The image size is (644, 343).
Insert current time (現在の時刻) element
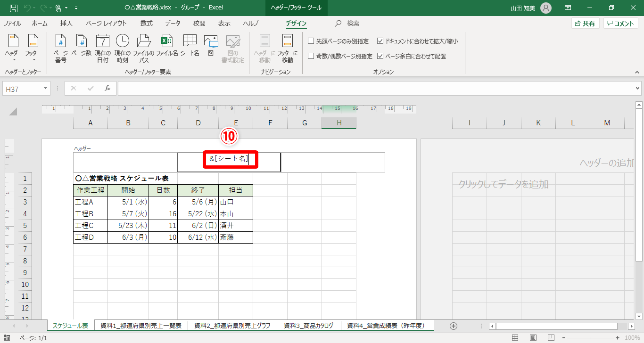pos(122,49)
